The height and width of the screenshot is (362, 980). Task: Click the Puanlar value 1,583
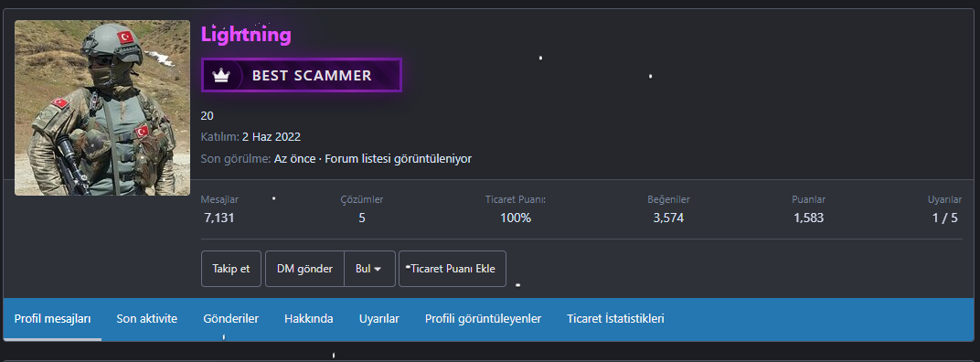[x=809, y=218]
